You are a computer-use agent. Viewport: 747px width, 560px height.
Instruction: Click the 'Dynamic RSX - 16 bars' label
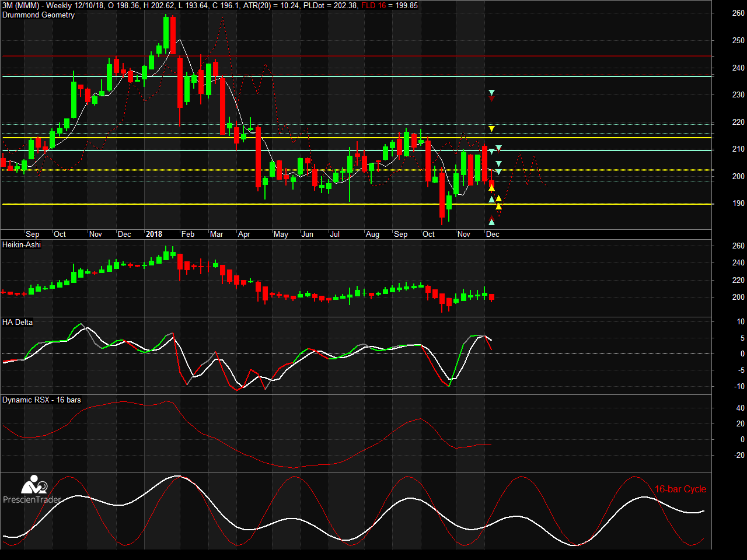(41, 400)
